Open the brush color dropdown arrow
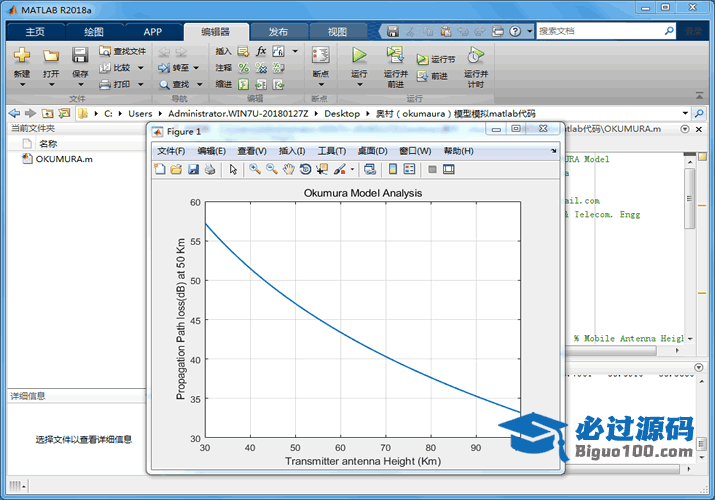Screen dimensions: 715x500 (x=352, y=170)
